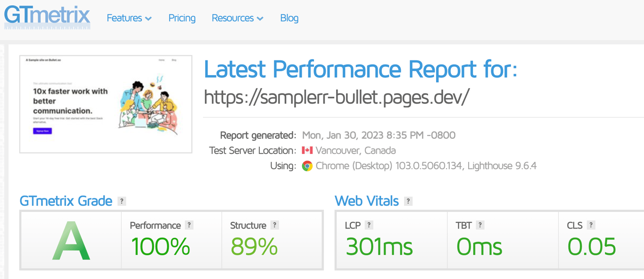The image size is (644, 279).
Task: Click the 0.05 CLS value
Action: 591,246
